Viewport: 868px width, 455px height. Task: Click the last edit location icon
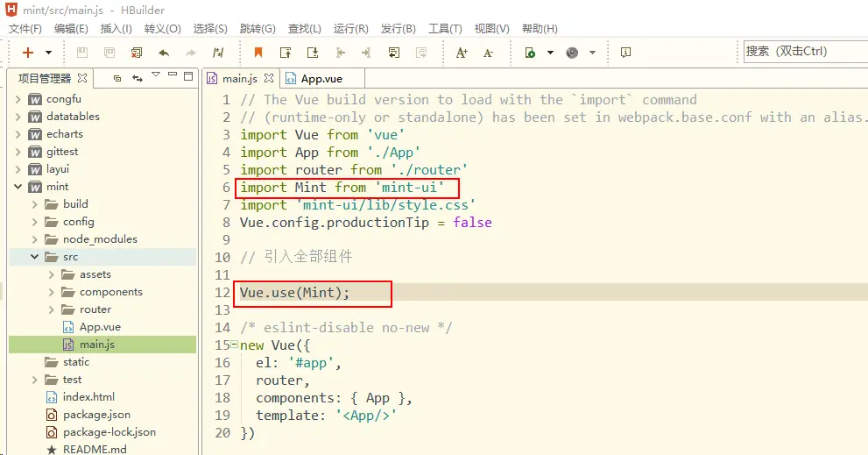point(393,53)
